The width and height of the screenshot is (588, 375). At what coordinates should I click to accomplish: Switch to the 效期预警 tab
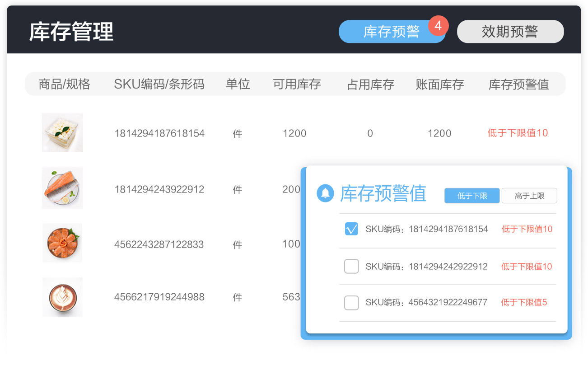(510, 32)
